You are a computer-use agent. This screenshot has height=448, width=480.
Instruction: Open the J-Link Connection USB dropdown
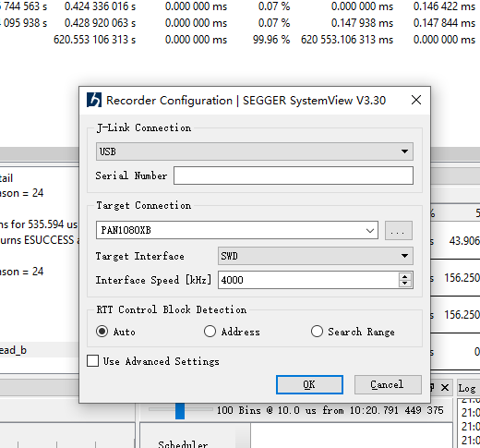(x=255, y=151)
